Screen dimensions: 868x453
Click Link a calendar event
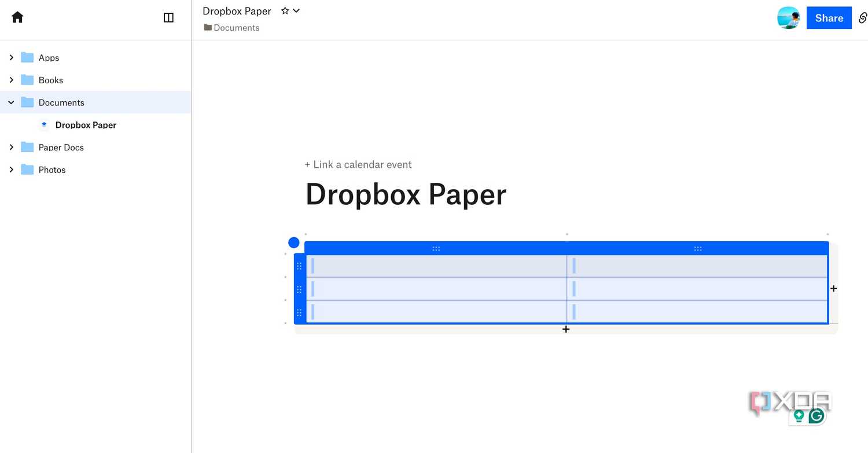pos(358,164)
